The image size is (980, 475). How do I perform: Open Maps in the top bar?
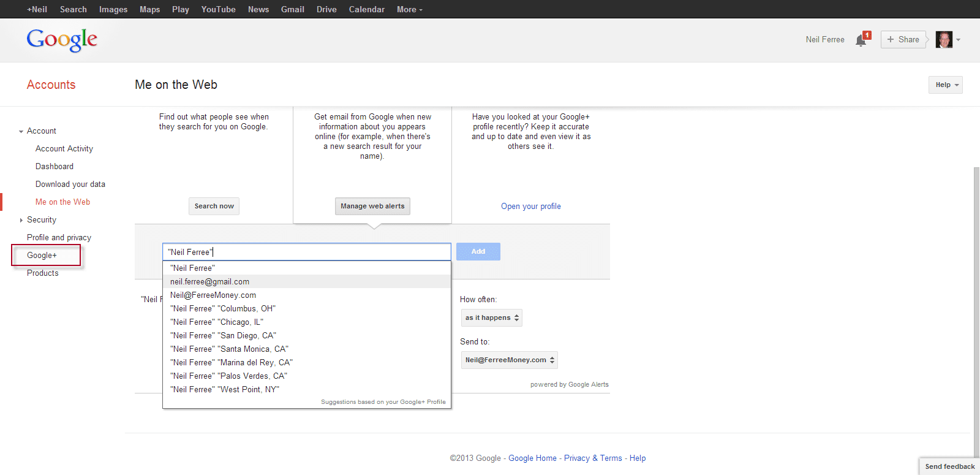(x=149, y=9)
